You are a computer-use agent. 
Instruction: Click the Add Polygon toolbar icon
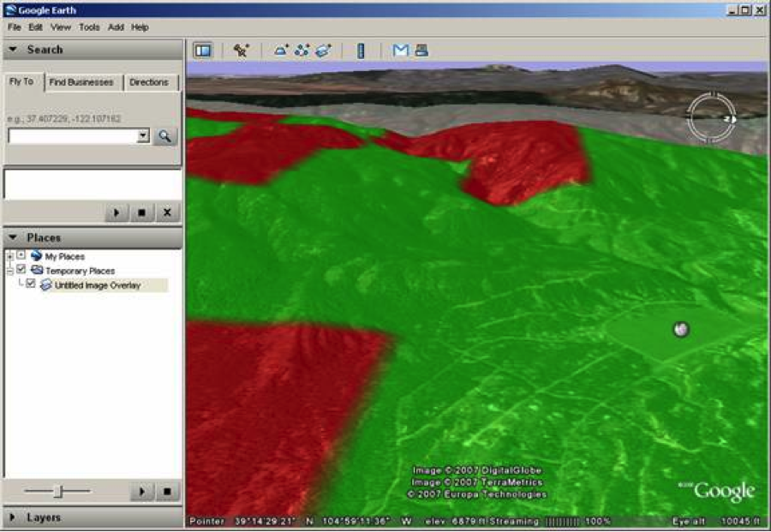coord(281,51)
